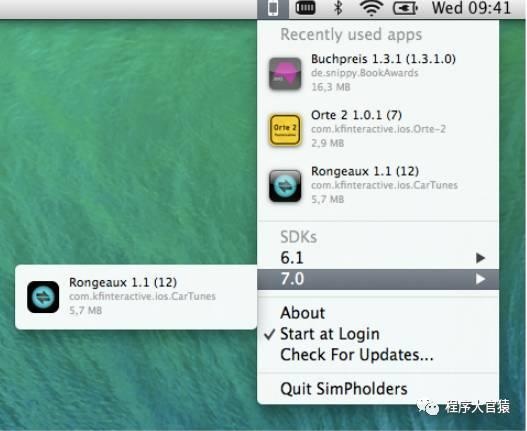Select Rongeaux 1.1 (12) in SDK 7.0 submenu

point(136,297)
